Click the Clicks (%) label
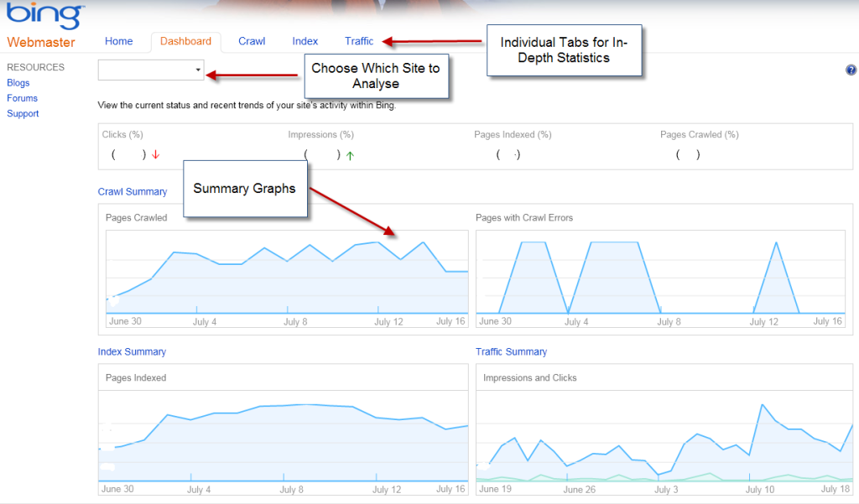 (x=122, y=135)
